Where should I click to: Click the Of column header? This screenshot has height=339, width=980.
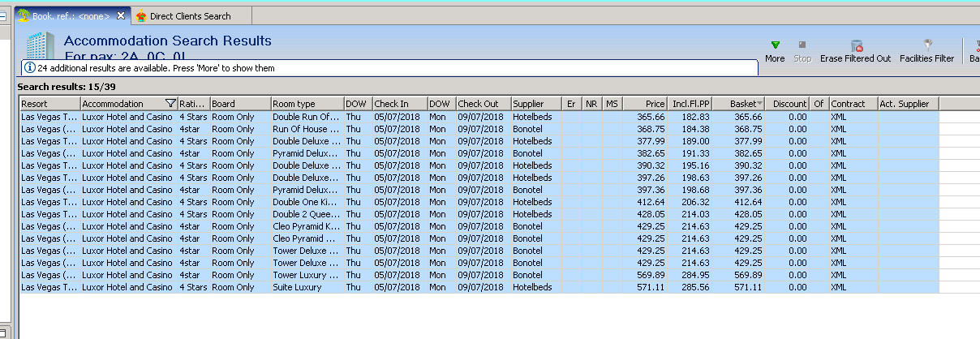[x=819, y=104]
